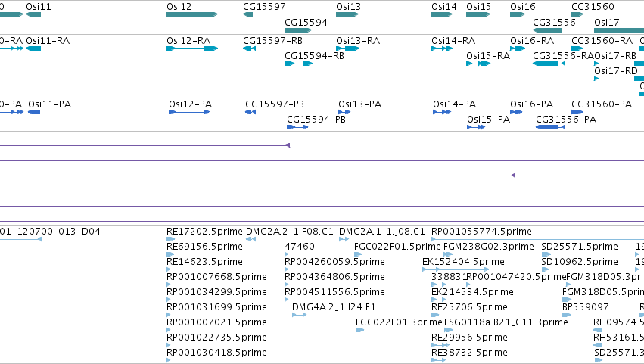
Task: Select the DMG2A.1_1.J08.C1 feature
Action: coord(344,239)
